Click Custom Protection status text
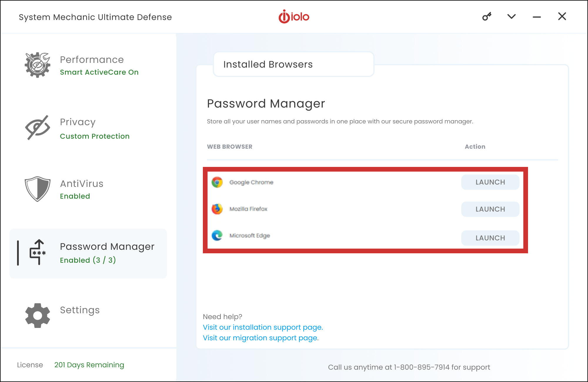 tap(95, 136)
